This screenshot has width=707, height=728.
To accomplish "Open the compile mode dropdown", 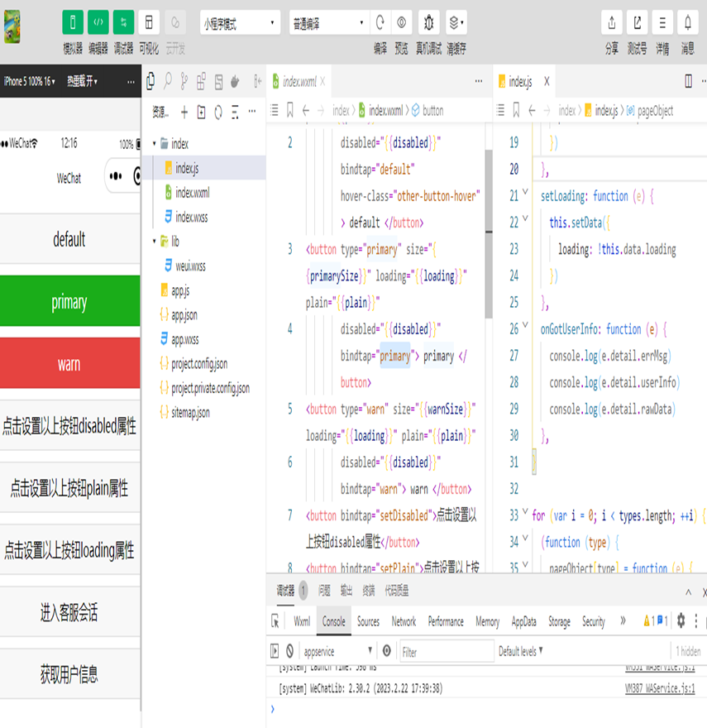I will [x=329, y=22].
